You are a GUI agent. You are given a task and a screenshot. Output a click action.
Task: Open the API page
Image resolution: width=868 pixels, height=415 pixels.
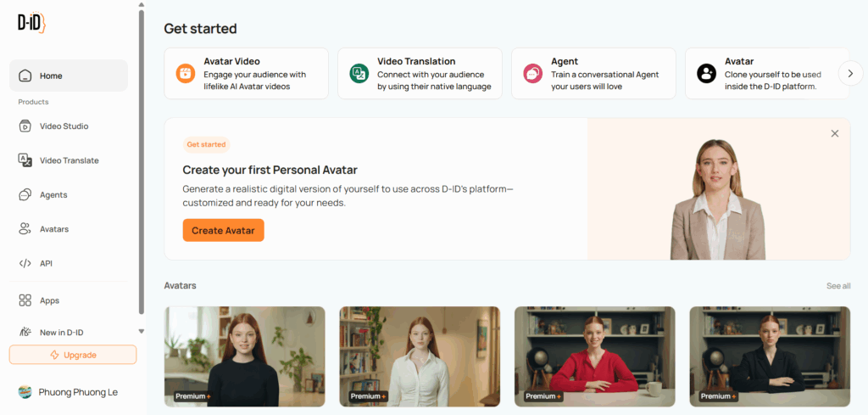[x=46, y=263]
